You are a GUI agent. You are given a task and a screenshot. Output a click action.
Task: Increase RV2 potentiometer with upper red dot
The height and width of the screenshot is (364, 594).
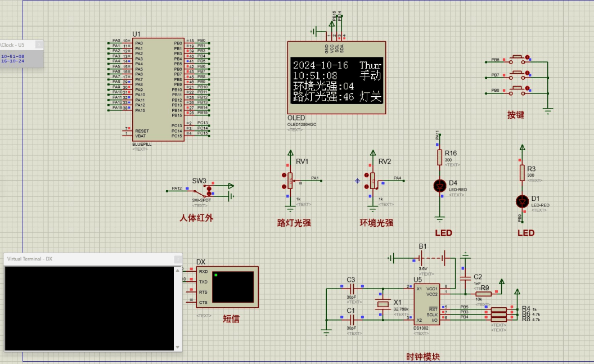click(365, 176)
